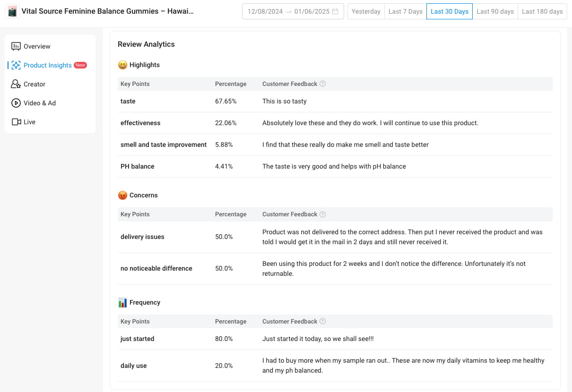Click the Overview chart icon in sidebar
The height and width of the screenshot is (392, 572).
(16, 46)
